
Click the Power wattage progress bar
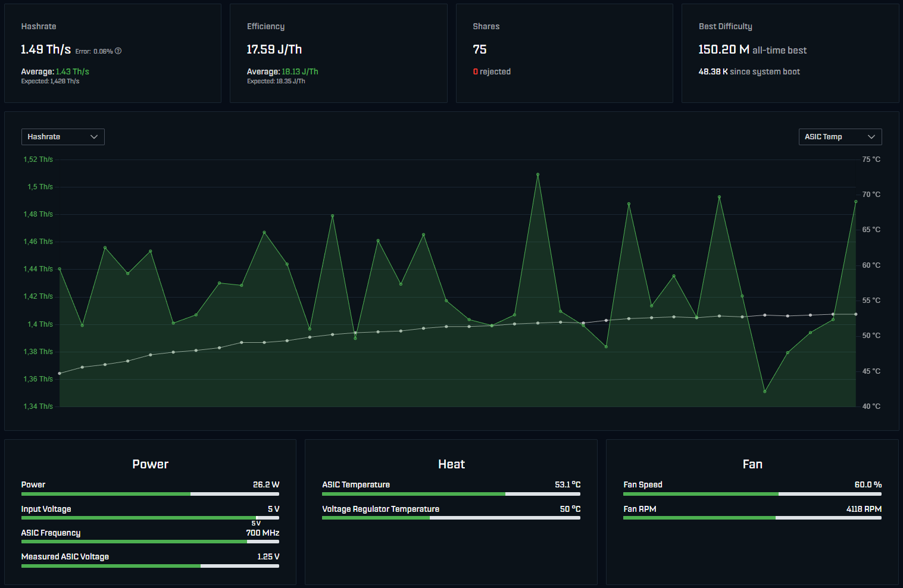[x=150, y=494]
